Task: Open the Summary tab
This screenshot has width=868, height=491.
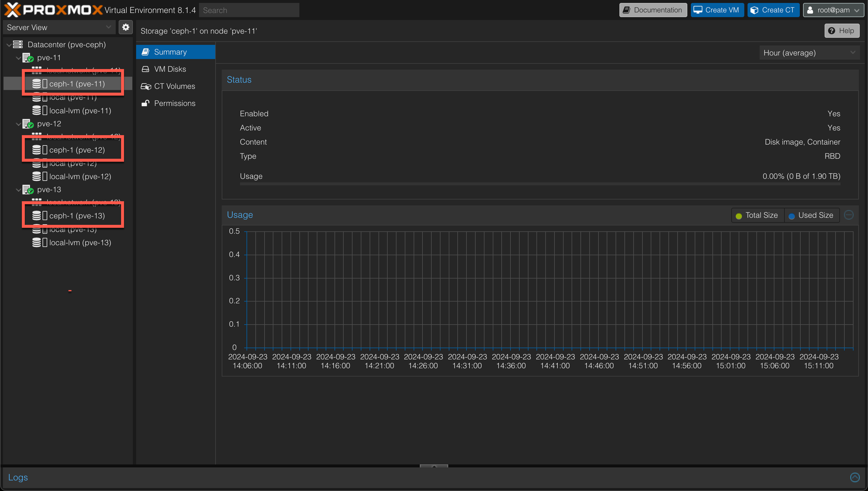Action: pos(175,52)
